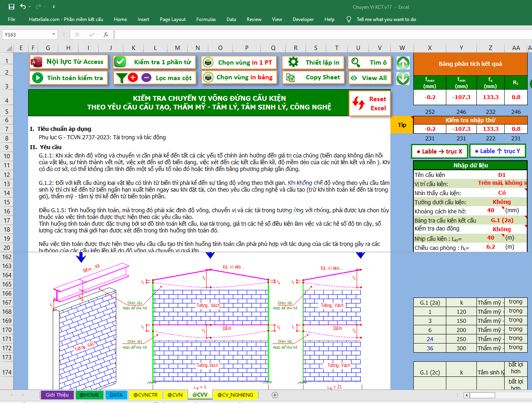The height and width of the screenshot is (403, 532).
Task: Click Kiểm tra 1 phần tử button
Action: [155, 62]
